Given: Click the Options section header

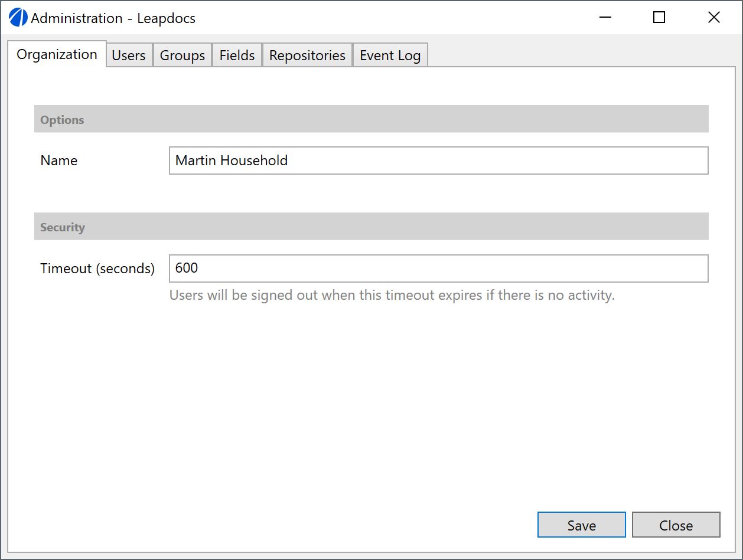Looking at the screenshot, I should pos(62,120).
